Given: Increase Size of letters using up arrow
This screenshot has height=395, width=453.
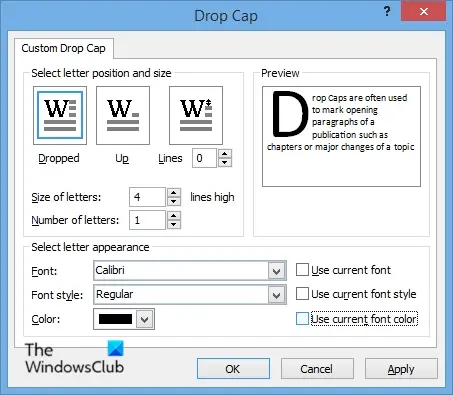Looking at the screenshot, I should [174, 193].
